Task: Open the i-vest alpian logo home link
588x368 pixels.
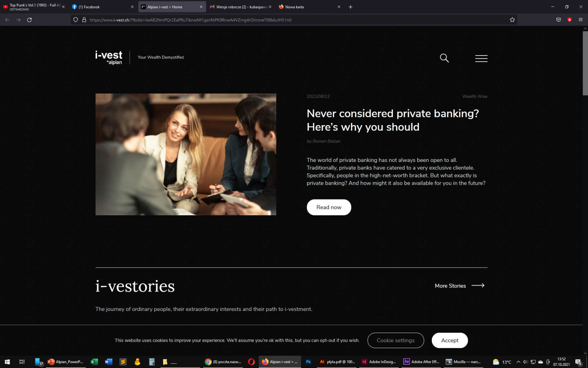Action: (109, 57)
